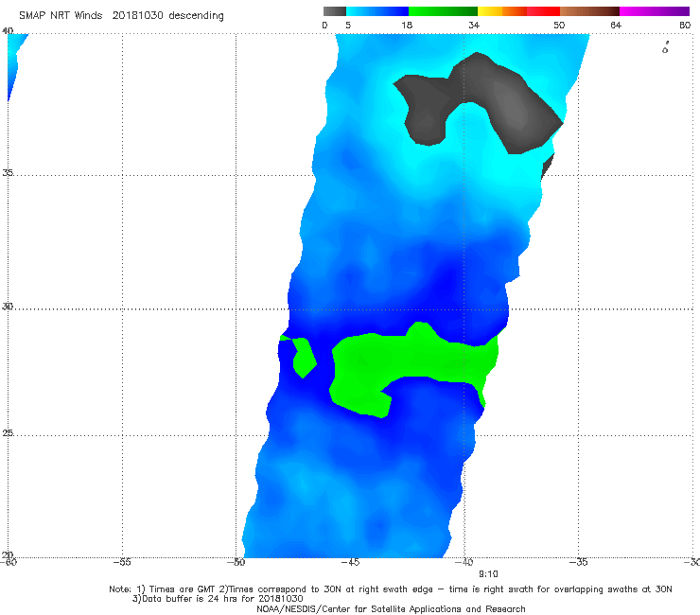
Task: Click the color bar label '18'
Action: [407, 25]
